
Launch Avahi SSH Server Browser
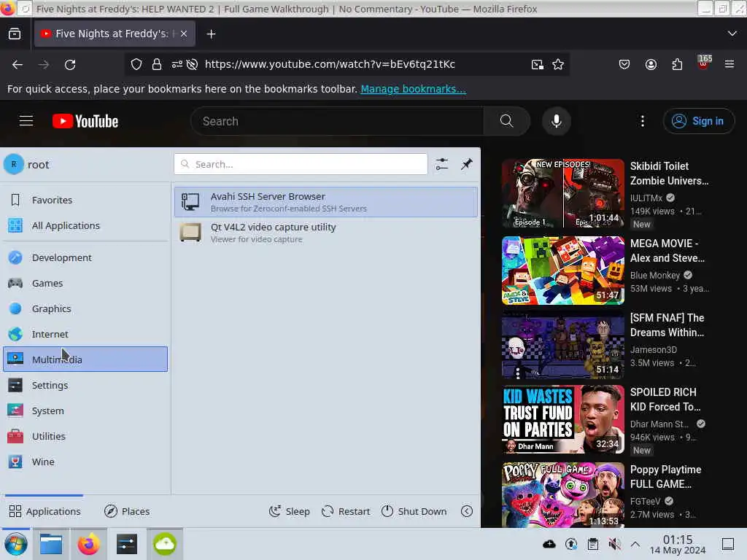(x=326, y=202)
